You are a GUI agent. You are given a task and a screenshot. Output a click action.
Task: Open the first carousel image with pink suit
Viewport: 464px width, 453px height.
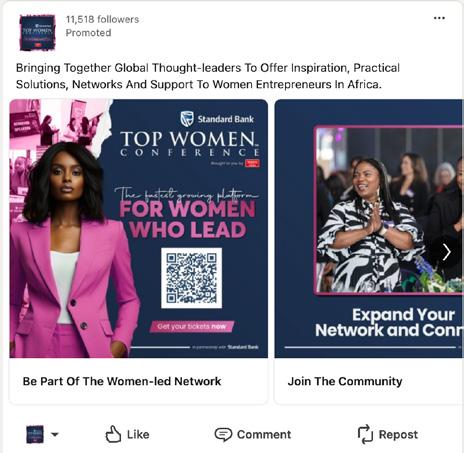[x=139, y=229]
